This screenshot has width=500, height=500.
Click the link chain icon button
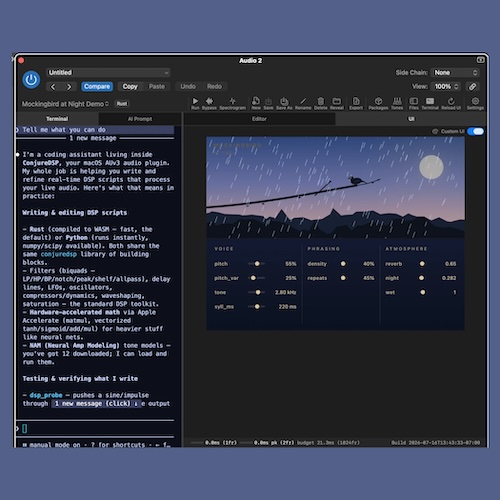(x=472, y=87)
